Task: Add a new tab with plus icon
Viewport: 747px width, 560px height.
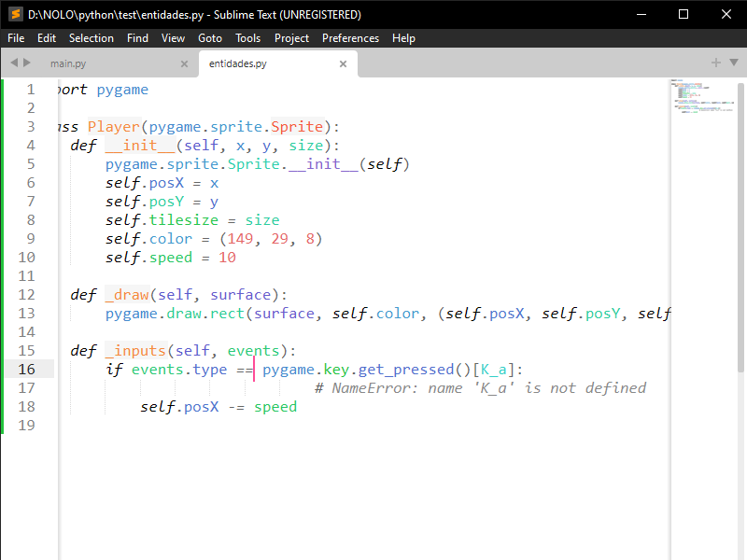Action: point(716,63)
